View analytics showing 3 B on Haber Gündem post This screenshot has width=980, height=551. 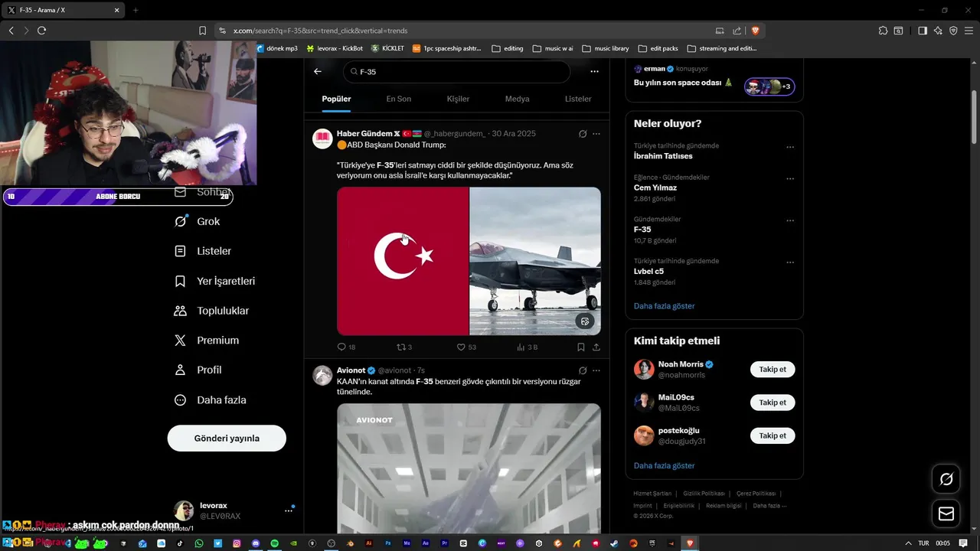528,347
